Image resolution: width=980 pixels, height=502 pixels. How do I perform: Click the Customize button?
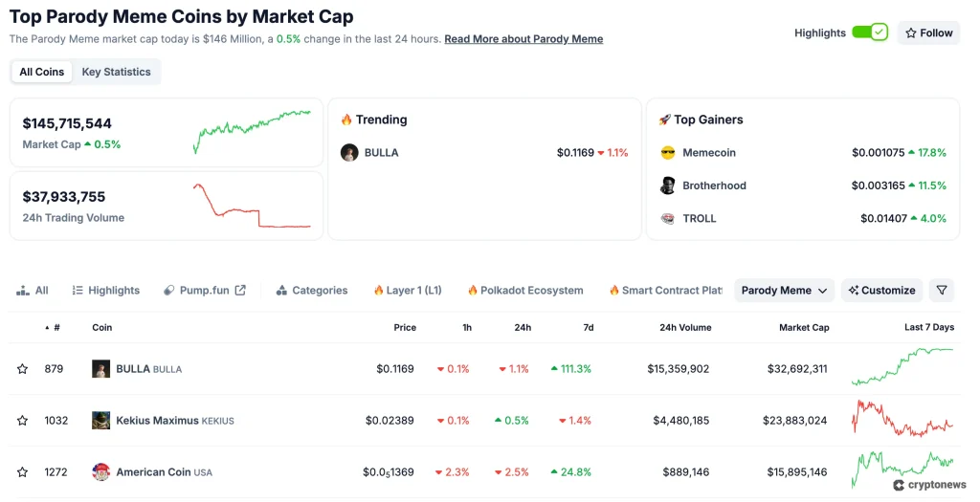(881, 291)
